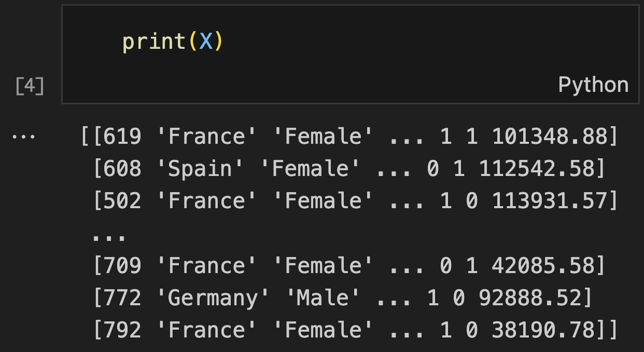Viewport: 644px width, 352px height.
Task: Open the cell output actions ellipsis menu
Action: pos(23,138)
